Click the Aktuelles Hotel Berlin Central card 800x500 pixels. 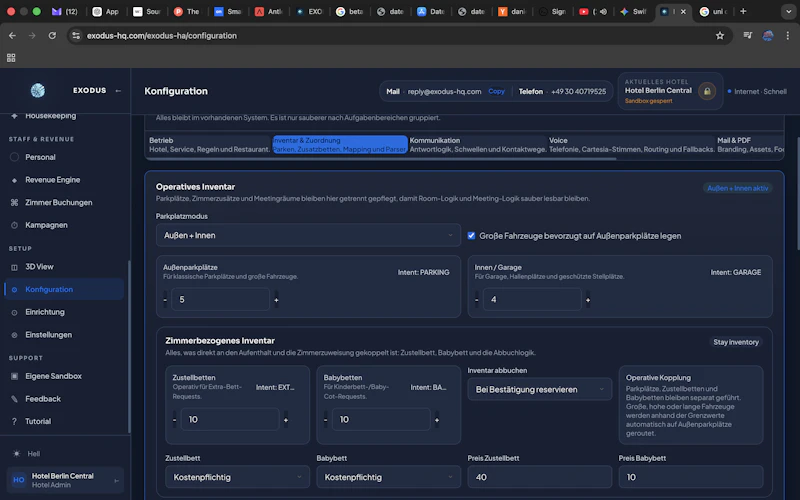click(x=670, y=91)
